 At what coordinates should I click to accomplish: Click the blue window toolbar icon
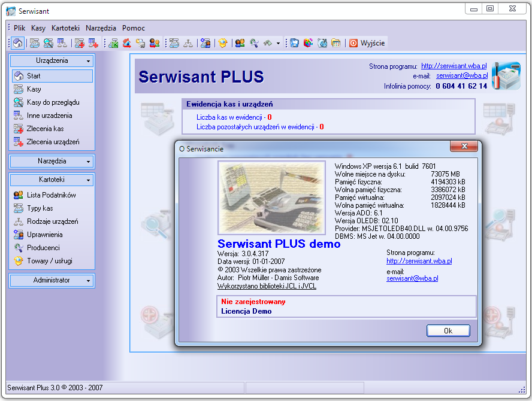(295, 43)
